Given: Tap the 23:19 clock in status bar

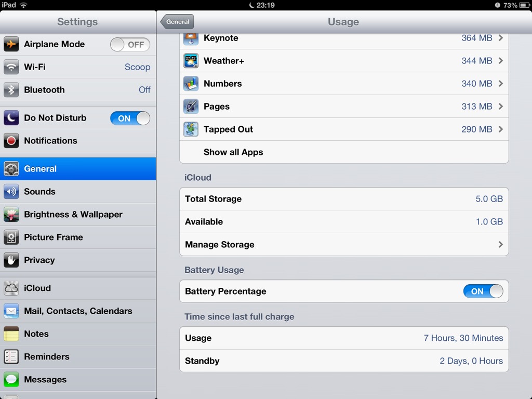Looking at the screenshot, I should [x=265, y=5].
